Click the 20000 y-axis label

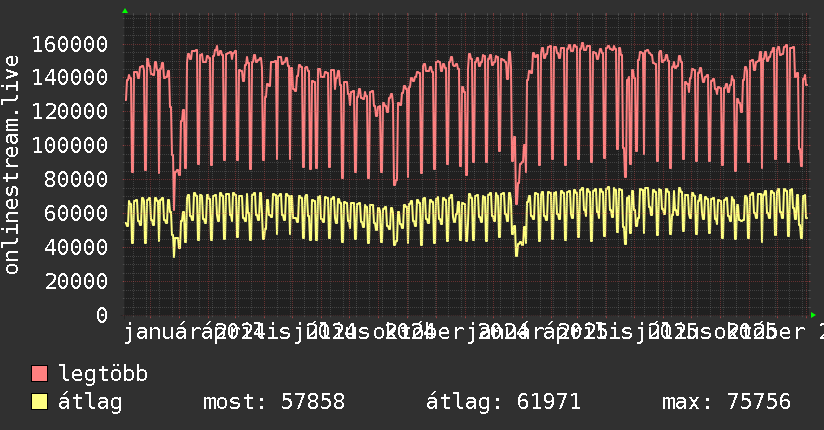(77, 282)
